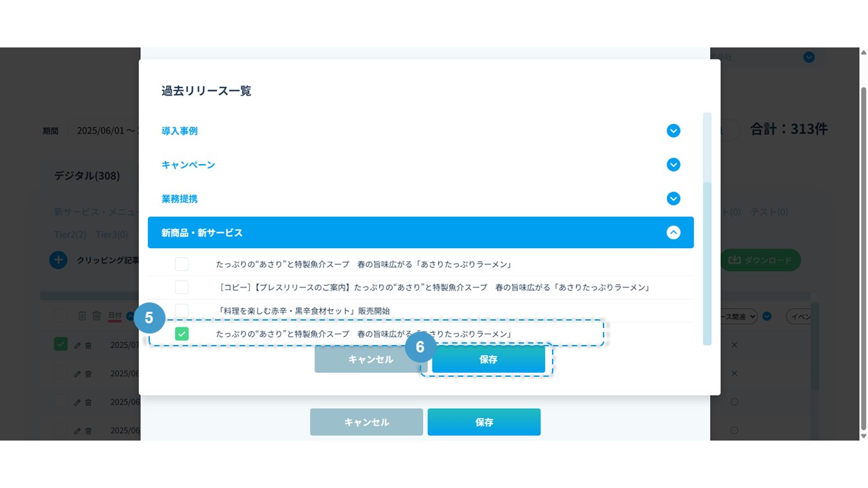868x488 pixels.
Task: Check the [コピー] press release checkbox
Action: click(x=182, y=287)
